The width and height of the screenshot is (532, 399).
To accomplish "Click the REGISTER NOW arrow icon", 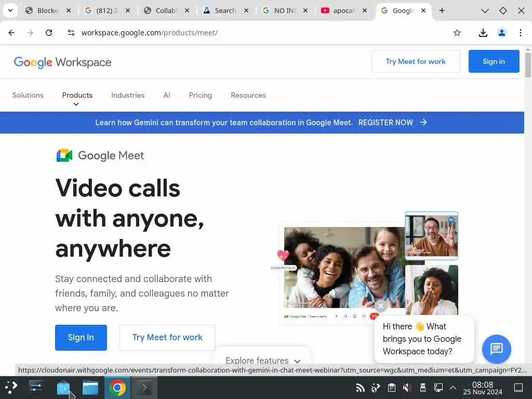I will coord(423,122).
